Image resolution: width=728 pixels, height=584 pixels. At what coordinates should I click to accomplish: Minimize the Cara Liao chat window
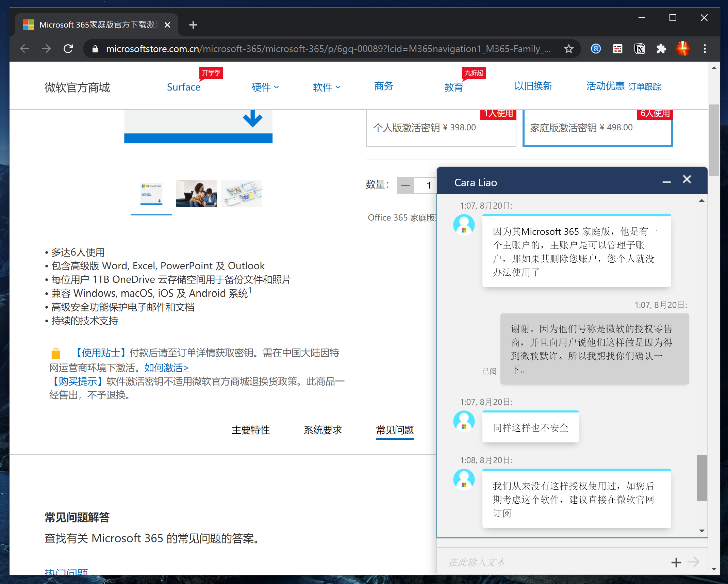[666, 182]
